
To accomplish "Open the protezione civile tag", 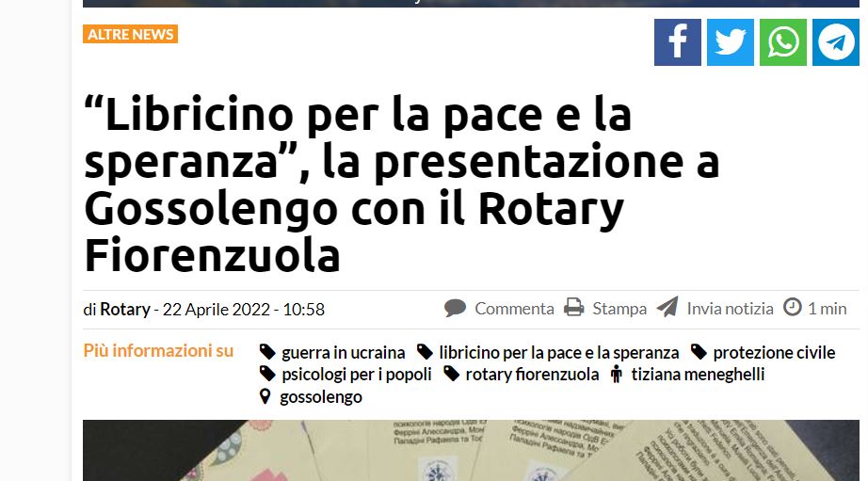I will pos(774,353).
